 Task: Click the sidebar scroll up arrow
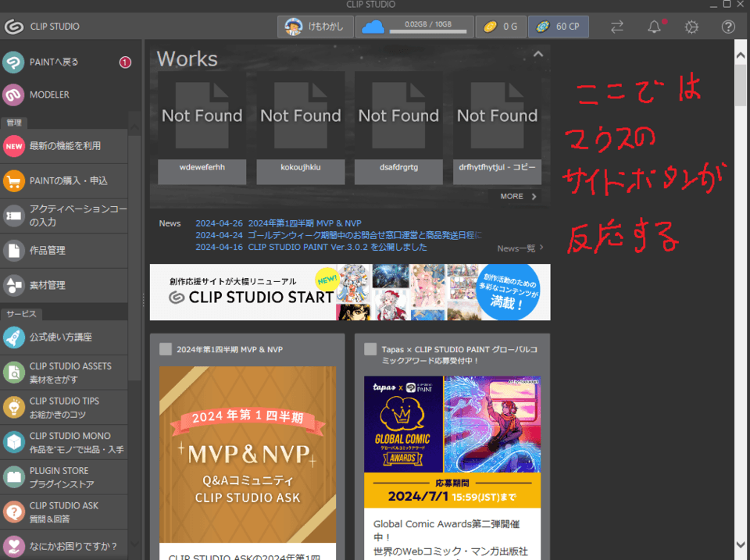coord(135,127)
